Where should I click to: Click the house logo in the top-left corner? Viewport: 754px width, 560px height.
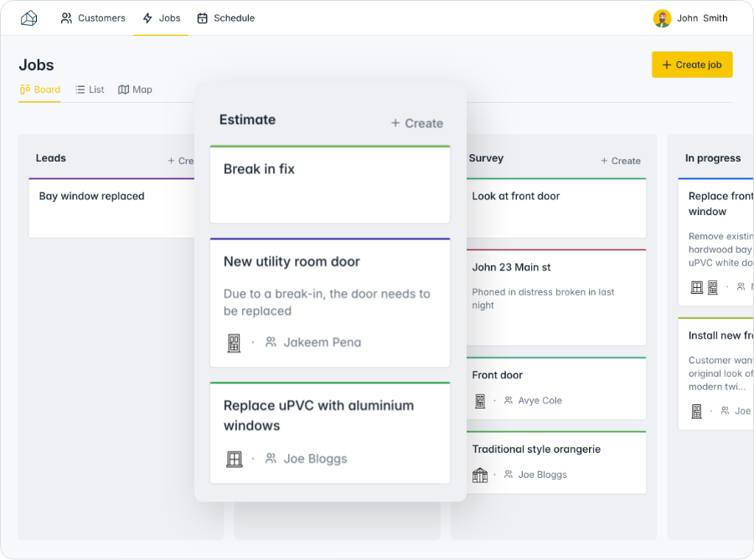[x=28, y=18]
